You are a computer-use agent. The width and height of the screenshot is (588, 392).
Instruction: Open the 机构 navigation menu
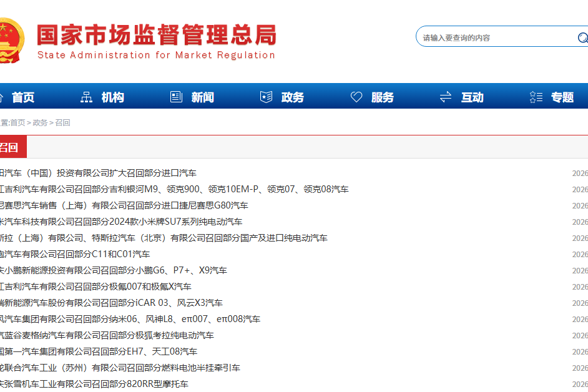(113, 97)
